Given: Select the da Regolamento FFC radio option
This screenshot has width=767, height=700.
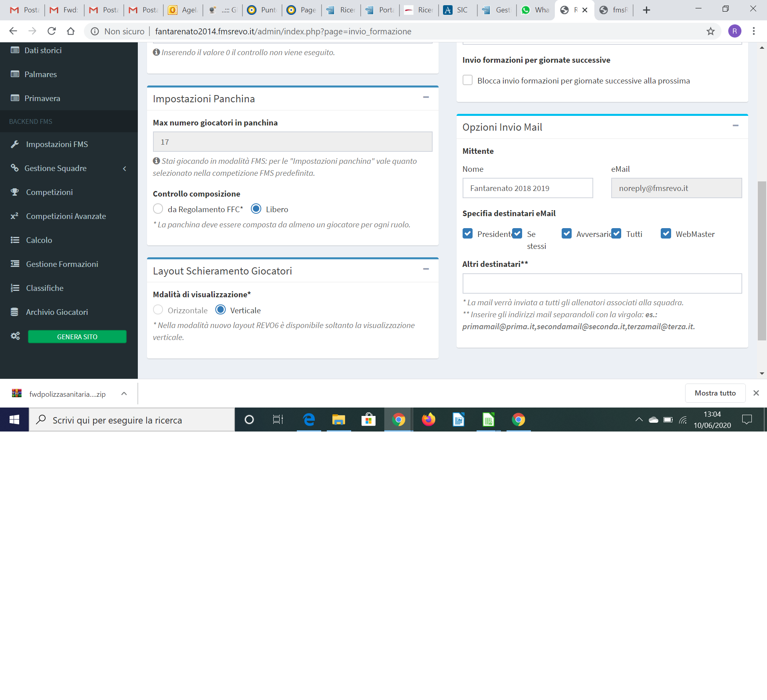Looking at the screenshot, I should [x=158, y=209].
